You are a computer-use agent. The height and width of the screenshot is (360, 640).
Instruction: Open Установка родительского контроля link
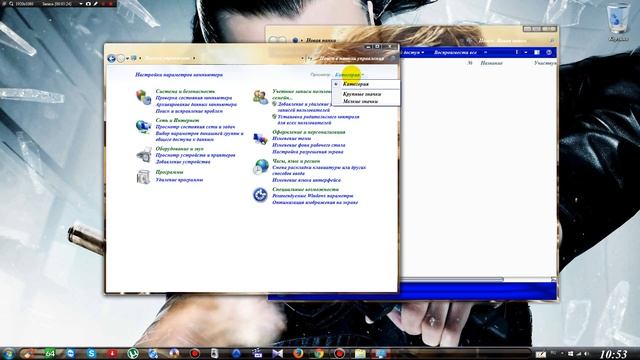(318, 120)
